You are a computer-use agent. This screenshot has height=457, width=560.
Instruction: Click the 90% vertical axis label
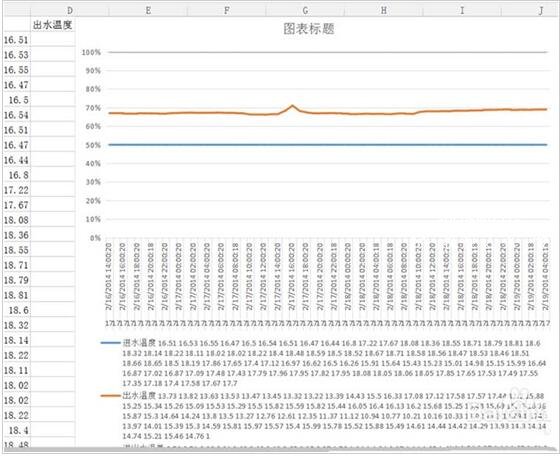[93, 71]
